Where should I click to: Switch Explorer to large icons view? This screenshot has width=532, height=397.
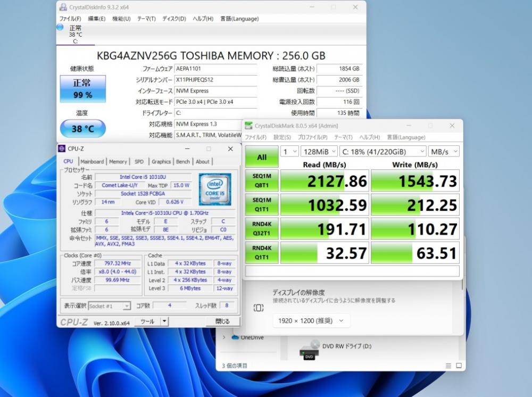pos(459,366)
